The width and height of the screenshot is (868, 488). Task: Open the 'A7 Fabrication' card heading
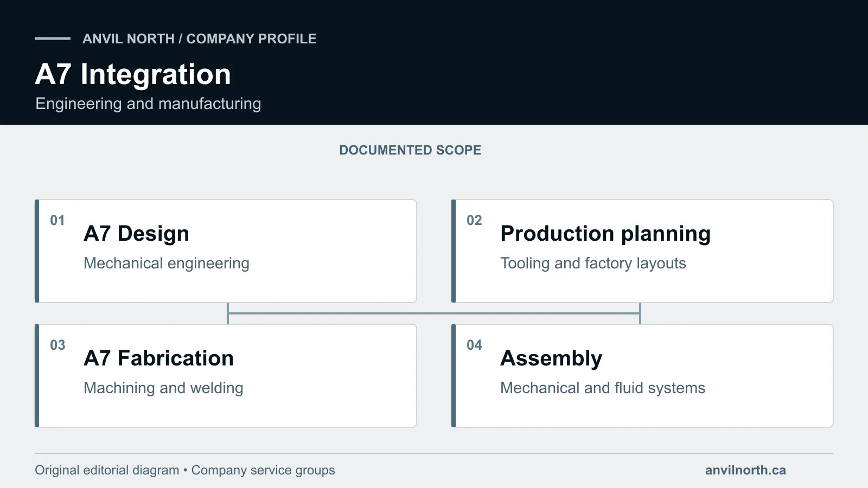coord(158,358)
